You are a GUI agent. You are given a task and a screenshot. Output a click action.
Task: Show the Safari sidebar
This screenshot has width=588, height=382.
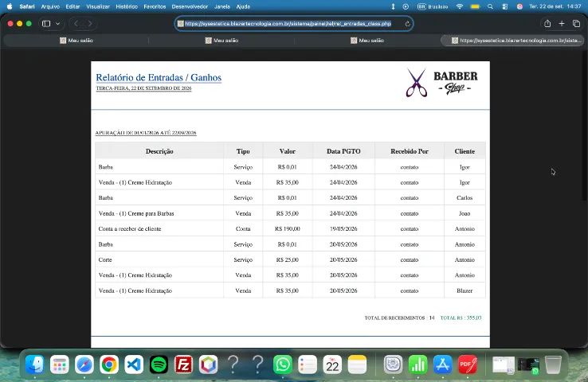46,24
